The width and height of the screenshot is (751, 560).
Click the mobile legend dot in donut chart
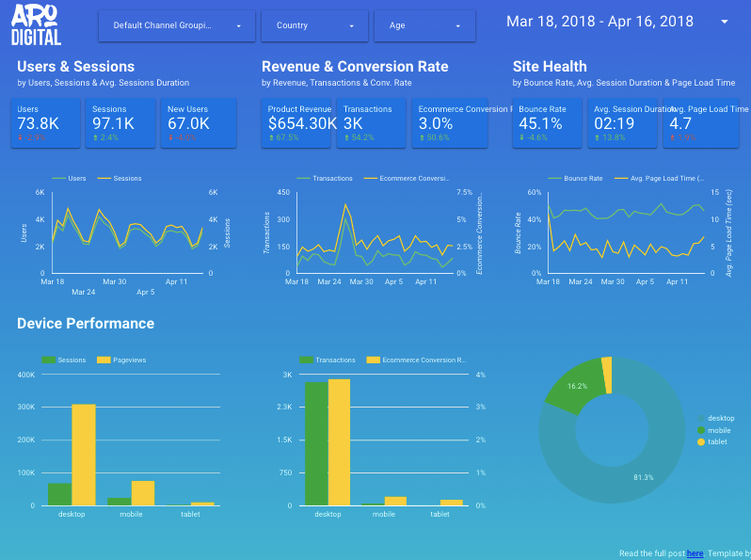coord(701,430)
